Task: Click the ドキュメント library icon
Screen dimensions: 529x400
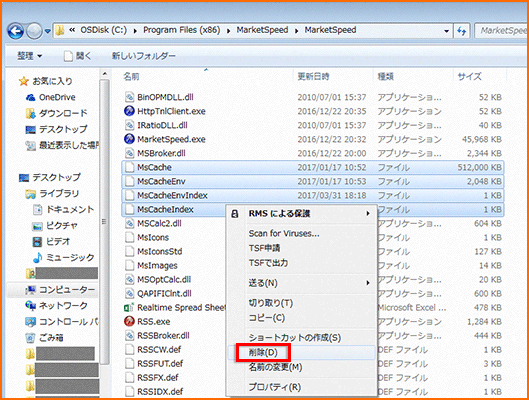Action: pos(37,210)
